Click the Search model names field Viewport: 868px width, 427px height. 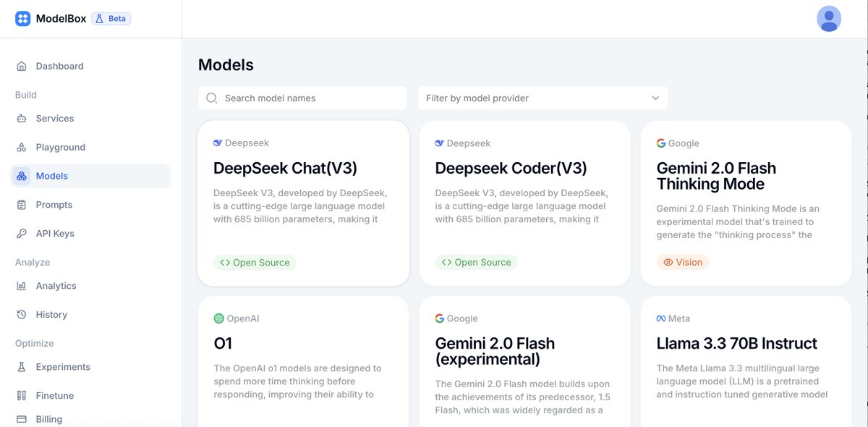(x=302, y=98)
